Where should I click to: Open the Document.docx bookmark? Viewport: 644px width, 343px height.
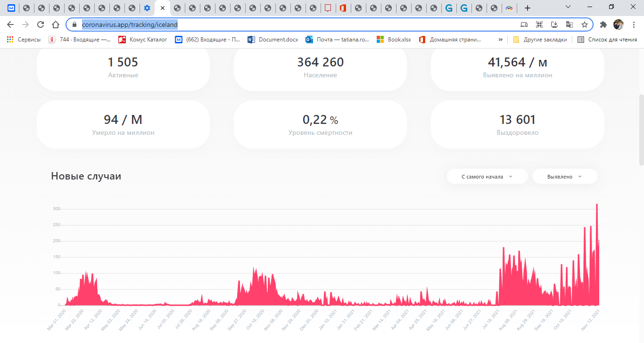pos(273,40)
